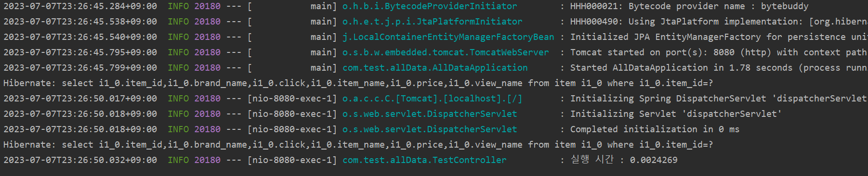The image size is (868, 176).
Task: Click 'Started AllDataApplication in 1.78 seconds' message
Action: (x=681, y=68)
